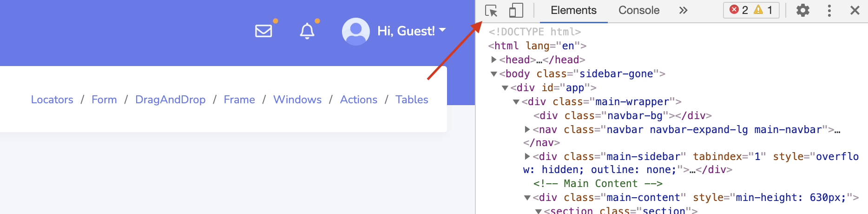868x214 pixels.
Task: Collapse the main-wrapper div node
Action: click(516, 102)
